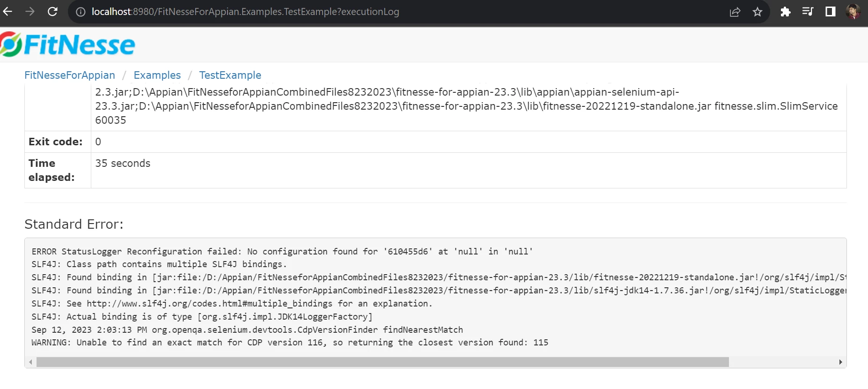868x389 pixels.
Task: Reload the current page
Action: pos(52,12)
